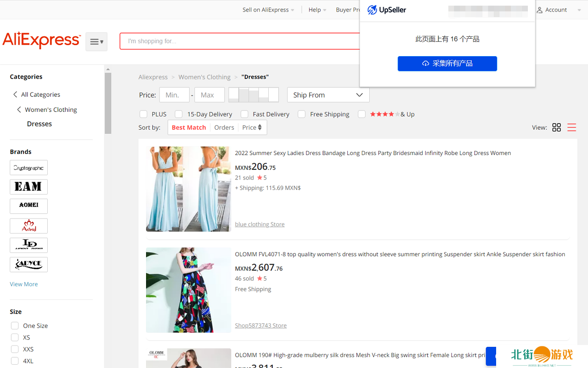Image resolution: width=588 pixels, height=368 pixels.
Task: Open the hamburger categories menu icon
Action: (96, 42)
